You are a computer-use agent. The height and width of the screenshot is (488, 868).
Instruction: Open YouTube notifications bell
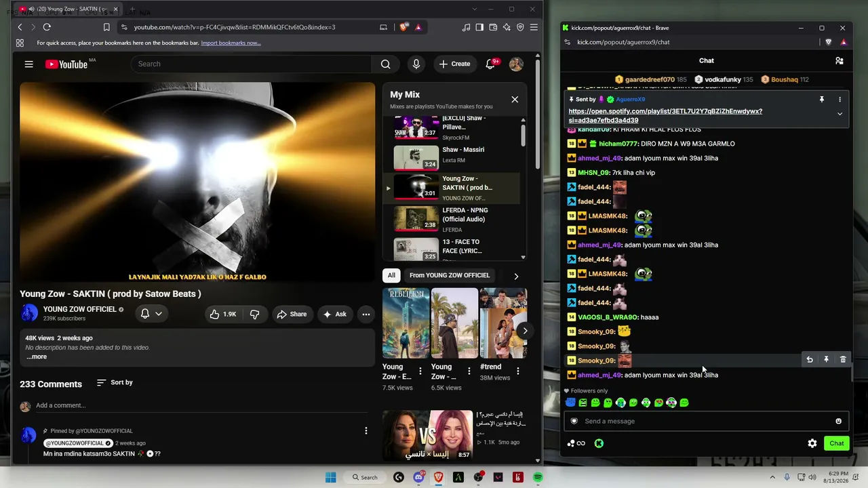pyautogui.click(x=490, y=64)
